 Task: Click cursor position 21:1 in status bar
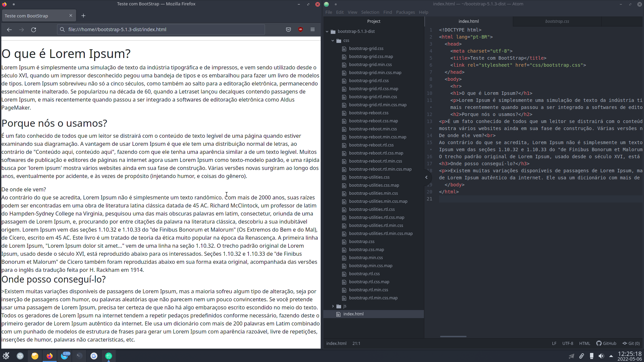(356, 344)
